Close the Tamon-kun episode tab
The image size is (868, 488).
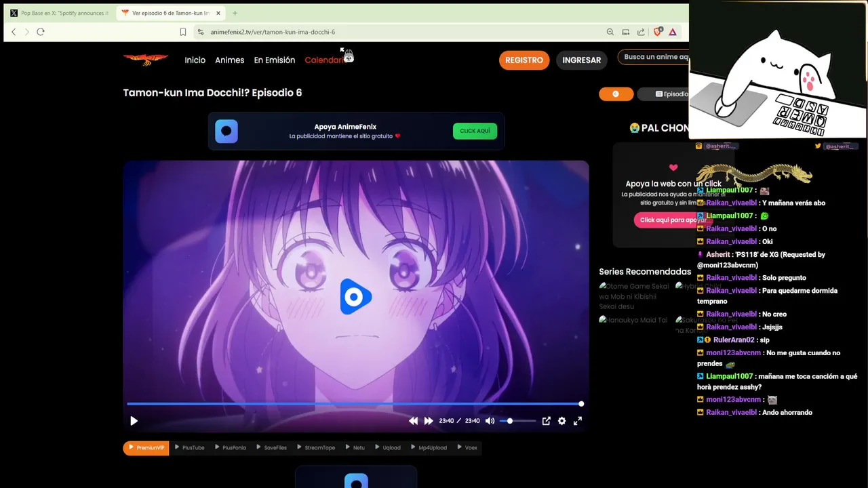pyautogui.click(x=218, y=13)
